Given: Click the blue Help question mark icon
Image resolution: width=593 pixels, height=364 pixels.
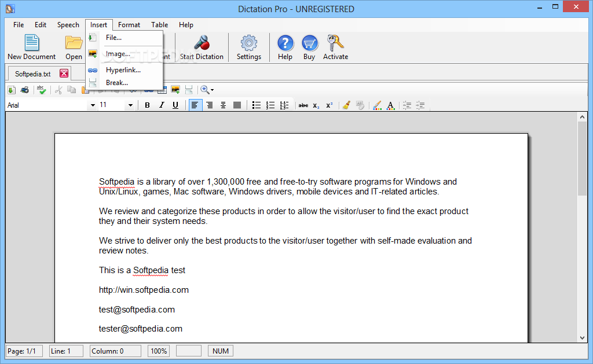Looking at the screenshot, I should (x=285, y=43).
